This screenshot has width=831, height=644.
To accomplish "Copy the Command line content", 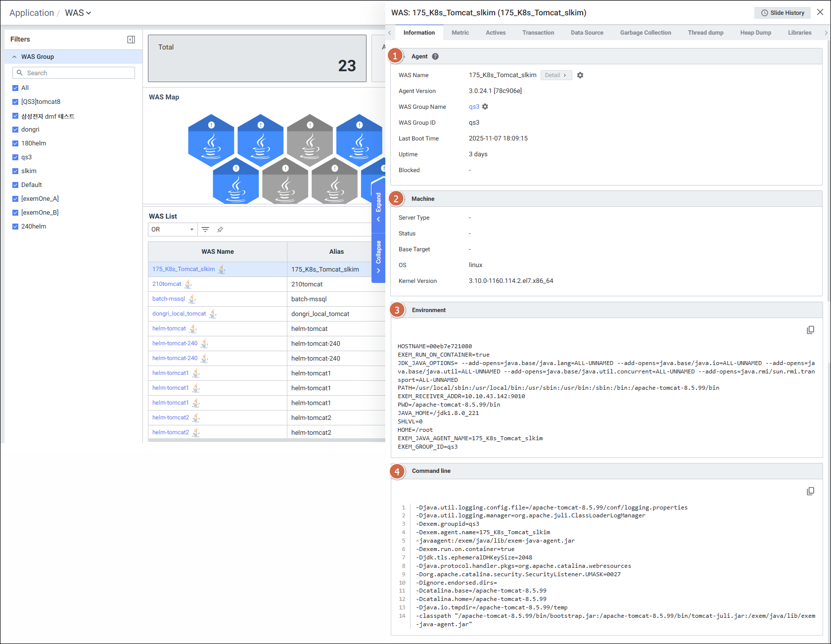I will pyautogui.click(x=810, y=491).
